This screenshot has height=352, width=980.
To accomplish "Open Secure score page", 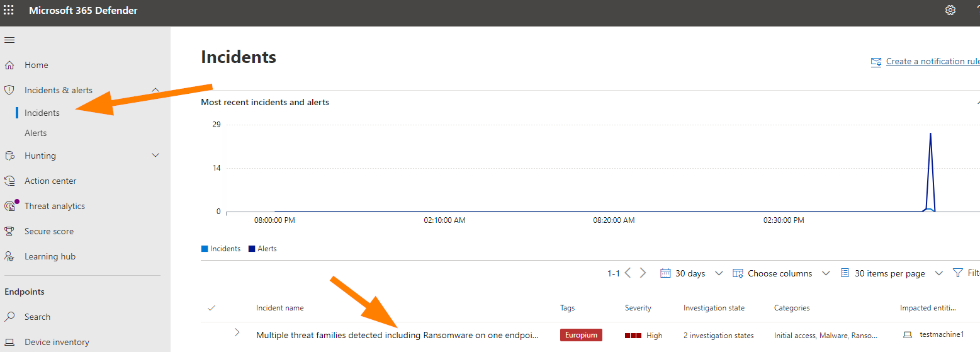I will 49,231.
